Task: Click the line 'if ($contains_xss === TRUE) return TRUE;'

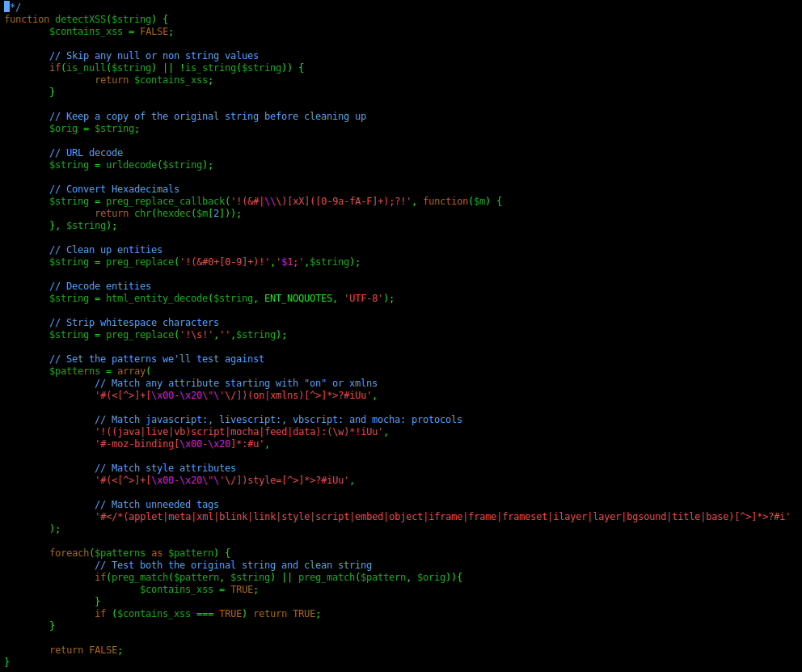Action: tap(208, 614)
